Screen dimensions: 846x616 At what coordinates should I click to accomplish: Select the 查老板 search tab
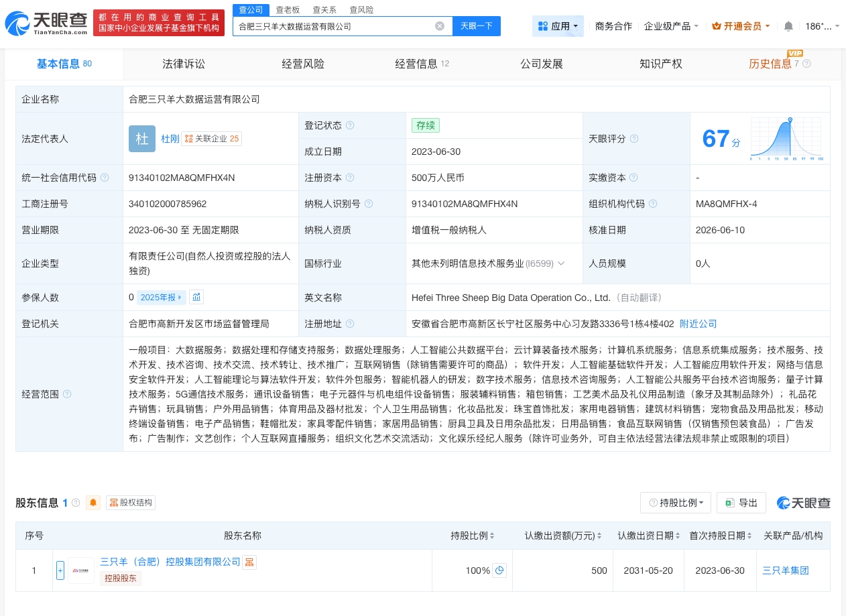click(x=288, y=9)
